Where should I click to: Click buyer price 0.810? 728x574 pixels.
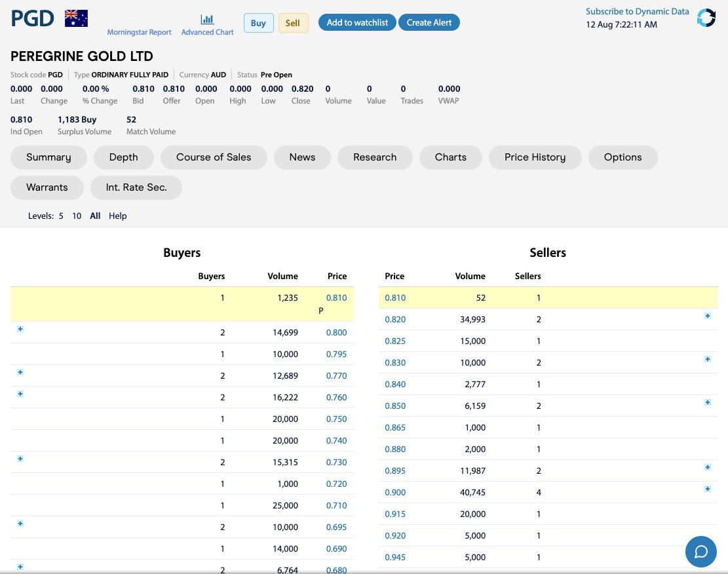pyautogui.click(x=336, y=298)
